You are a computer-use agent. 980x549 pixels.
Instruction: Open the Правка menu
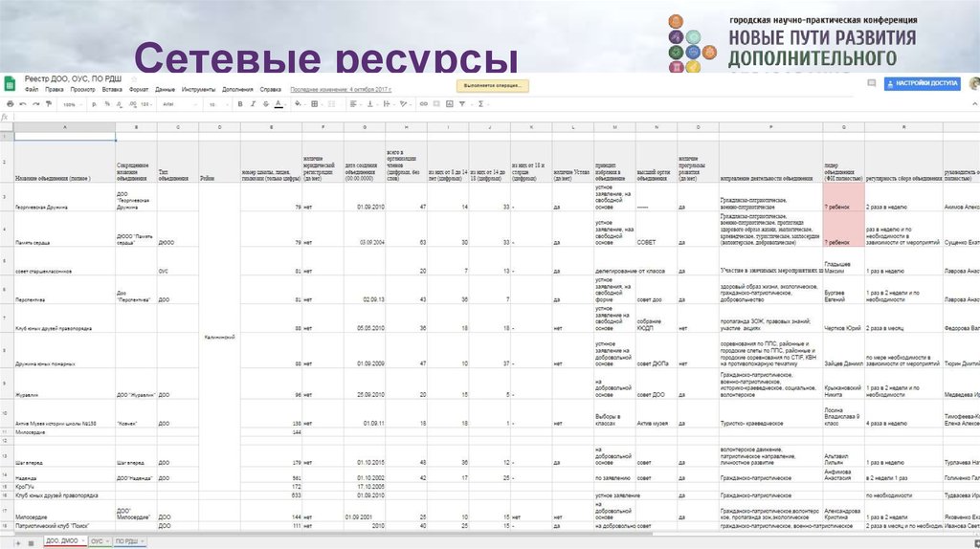(x=55, y=90)
